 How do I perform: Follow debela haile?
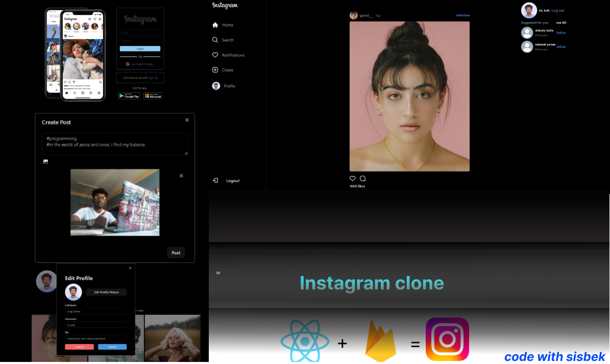click(561, 33)
